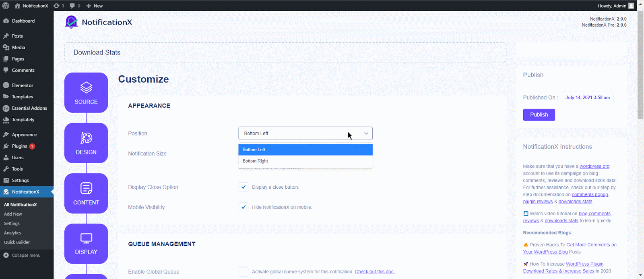Open the comments bubble icon in admin bar
Screen dimensions: 644x279
pos(72,6)
